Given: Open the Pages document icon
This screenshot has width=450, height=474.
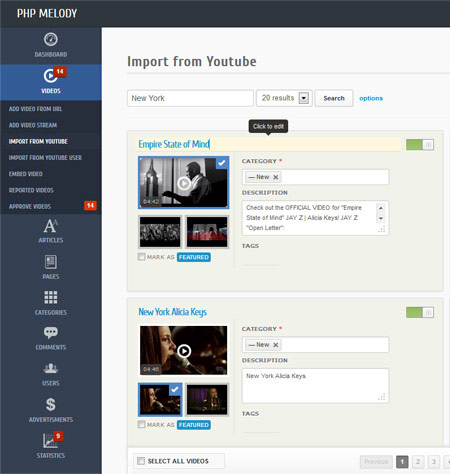Looking at the screenshot, I should click(51, 262).
